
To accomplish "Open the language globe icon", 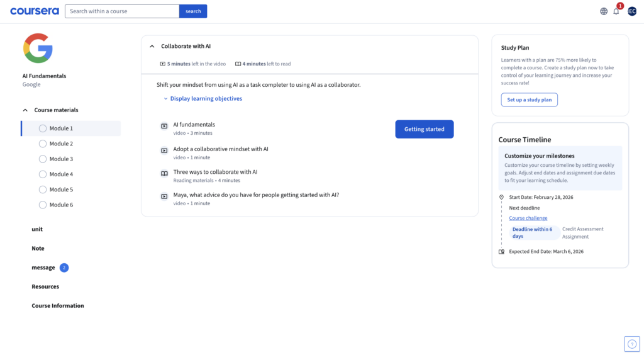I will 603,11.
